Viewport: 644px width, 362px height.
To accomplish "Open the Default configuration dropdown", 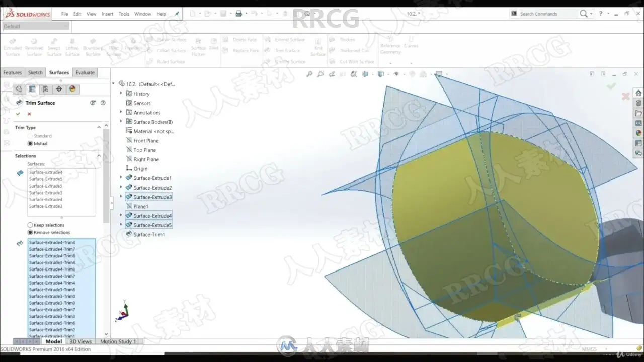I will [35, 26].
